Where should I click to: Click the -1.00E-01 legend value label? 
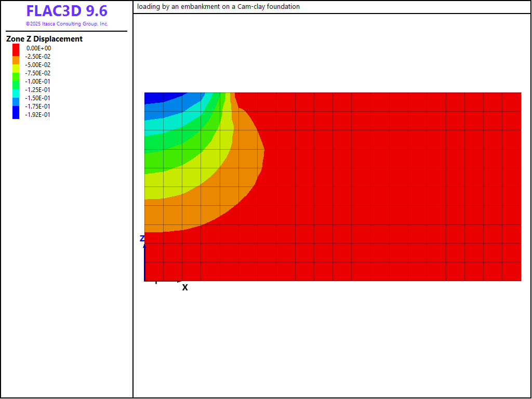point(37,82)
